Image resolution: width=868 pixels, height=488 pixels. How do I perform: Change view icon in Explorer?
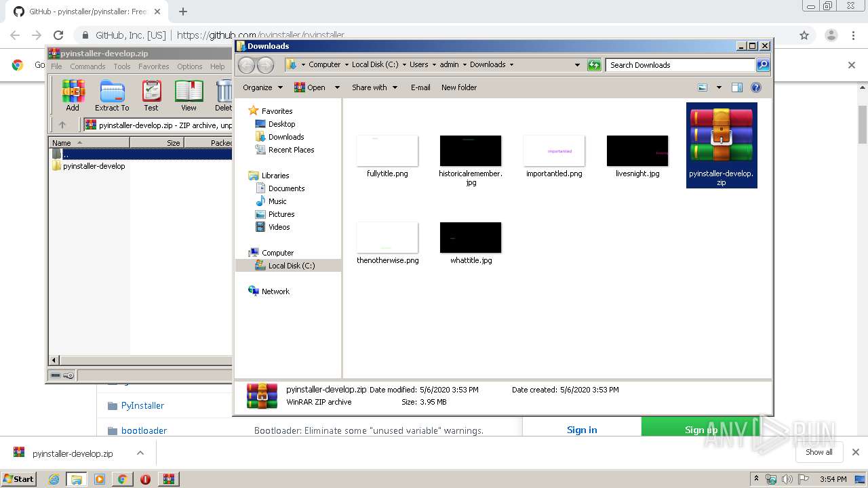click(703, 87)
